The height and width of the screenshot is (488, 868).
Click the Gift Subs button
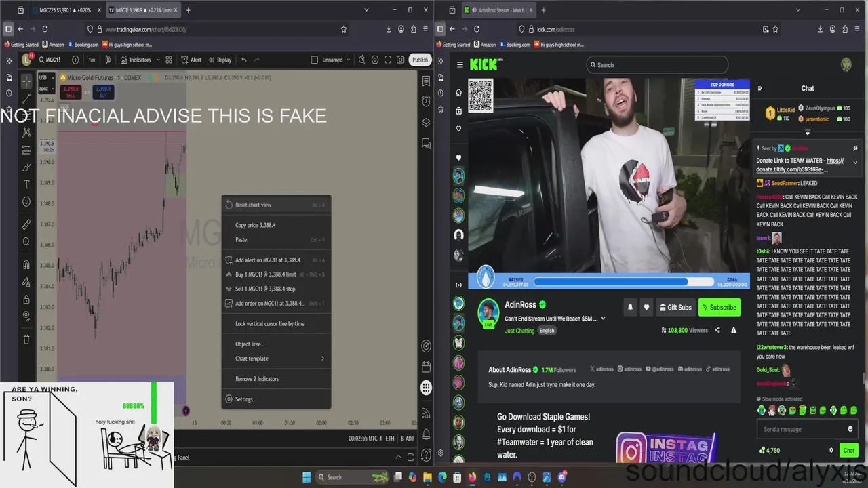(675, 308)
